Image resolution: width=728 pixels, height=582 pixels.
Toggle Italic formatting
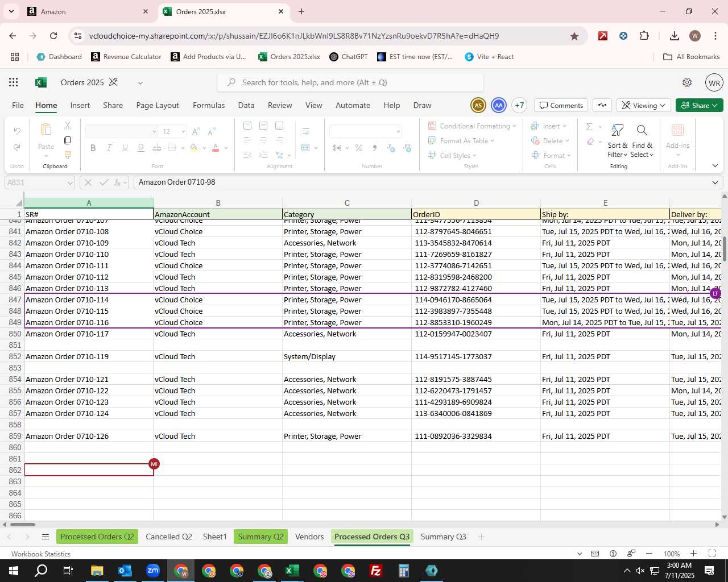click(109, 148)
